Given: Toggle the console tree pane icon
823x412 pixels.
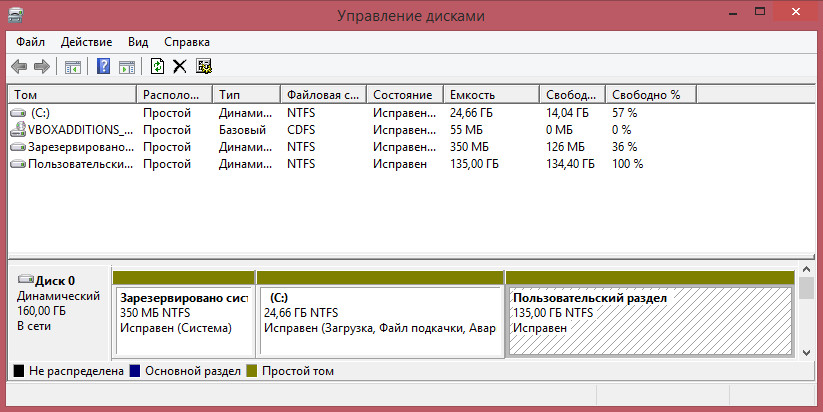Looking at the screenshot, I should [72, 67].
